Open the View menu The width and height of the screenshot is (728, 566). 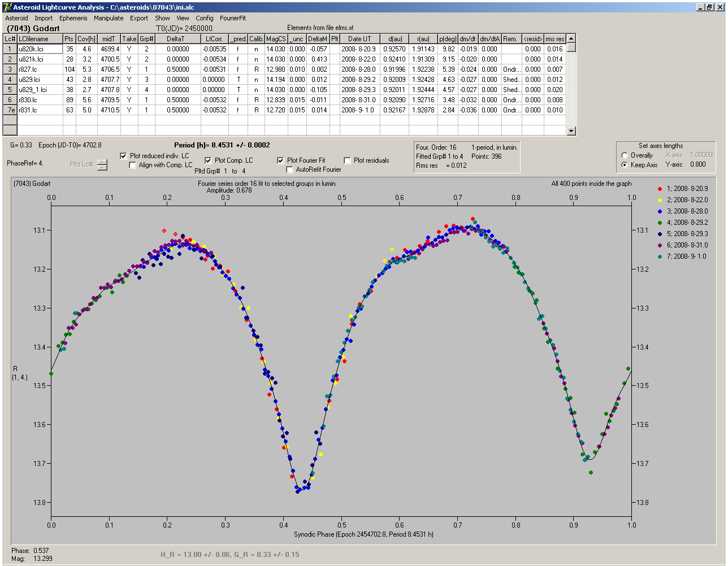[183, 18]
